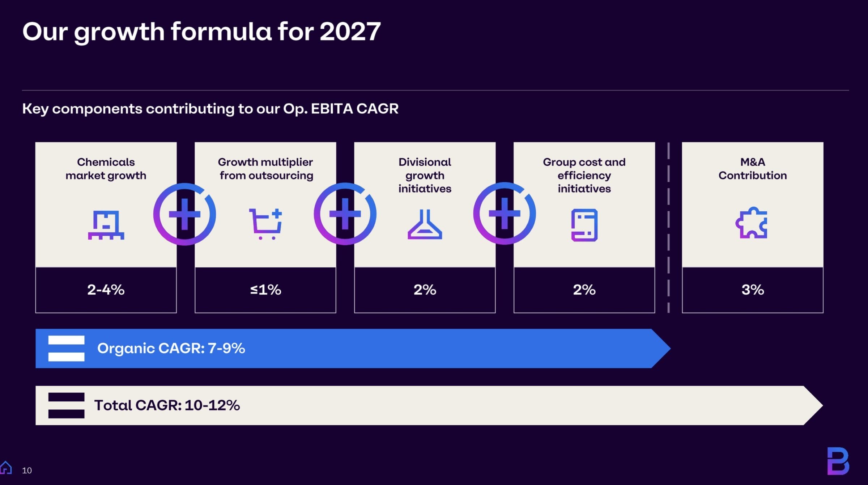Click the plus circle before Divisional growth initiatives
Screen dimensions: 868x485
pos(345,214)
